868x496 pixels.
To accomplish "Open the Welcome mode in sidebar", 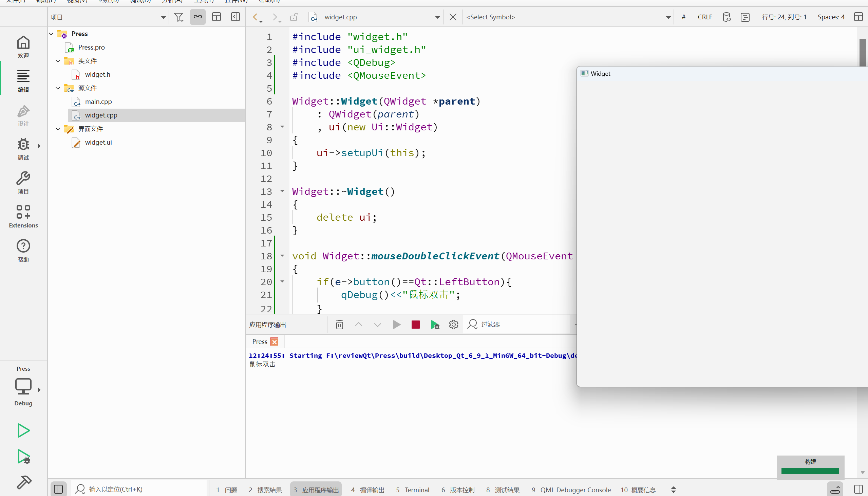I will [23, 47].
